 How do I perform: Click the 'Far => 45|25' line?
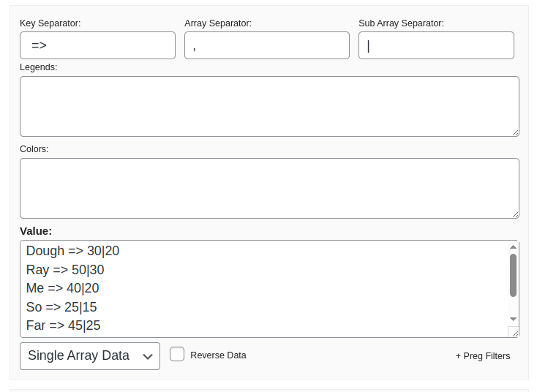coord(64,325)
